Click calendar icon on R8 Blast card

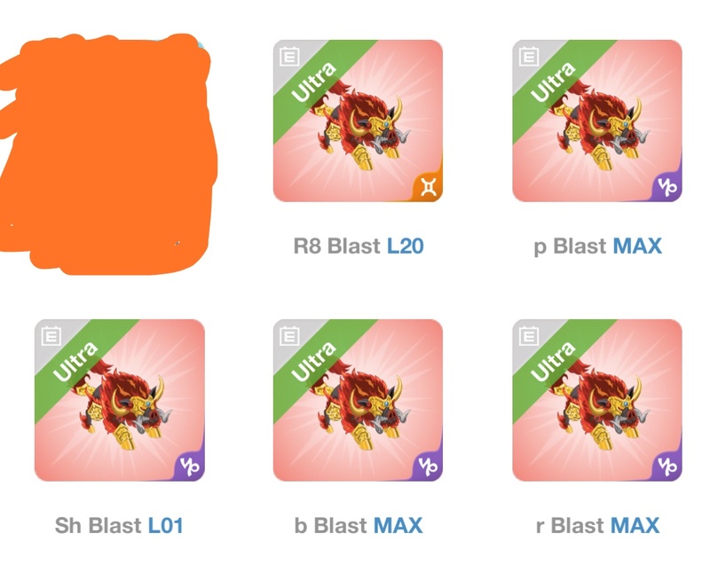tap(289, 56)
